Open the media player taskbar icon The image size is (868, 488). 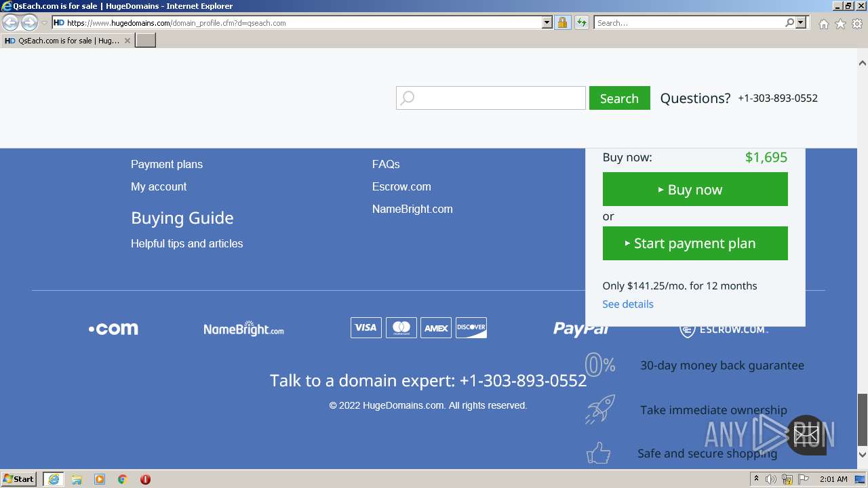(x=100, y=479)
